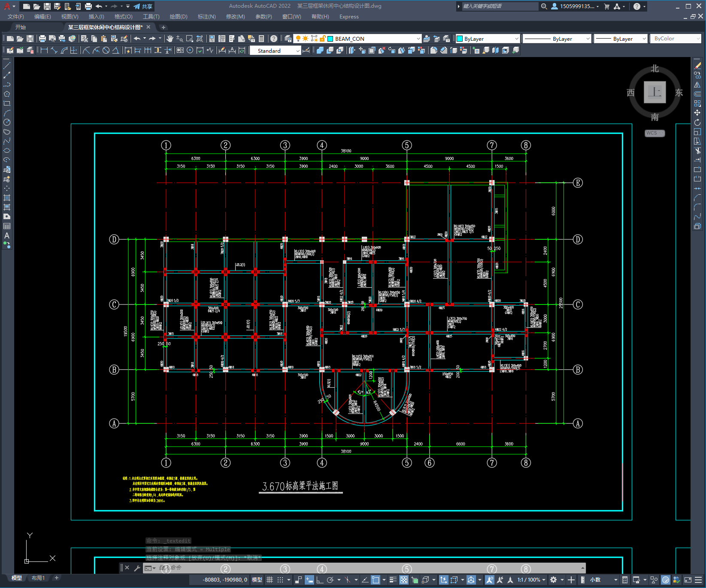The height and width of the screenshot is (588, 706).
Task: Open the 文件(F) menu
Action: (16, 17)
